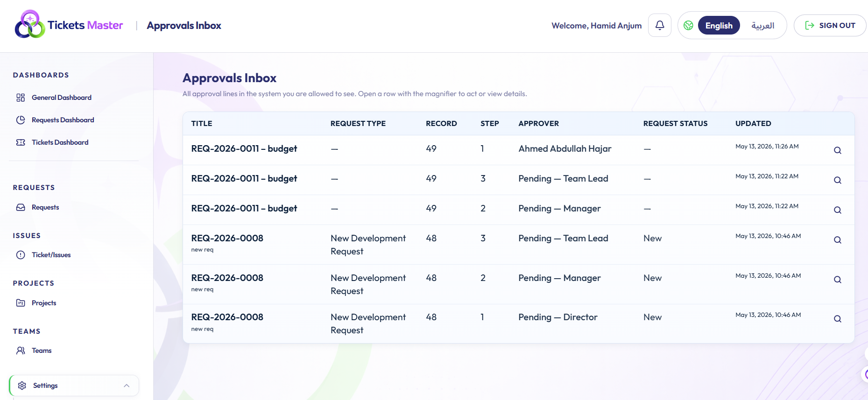Click the Ticket/Issues alert icon
868x400 pixels.
point(21,255)
